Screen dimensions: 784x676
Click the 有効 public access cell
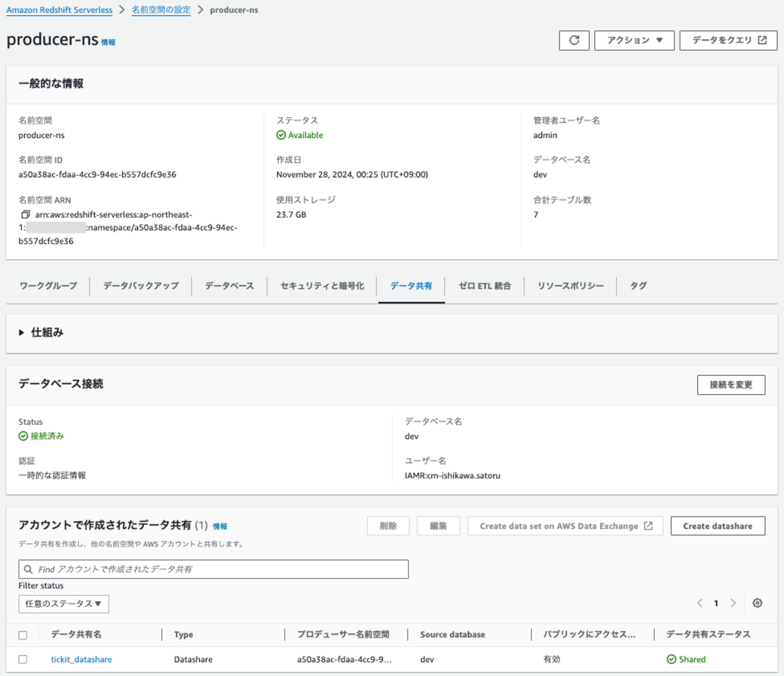coord(552,659)
